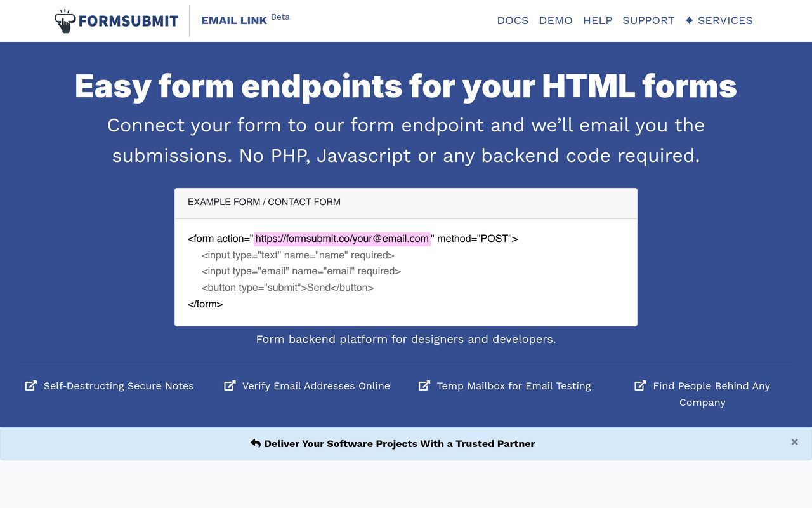Dismiss the banner with the X button
This screenshot has height=508, width=812.
(794, 442)
